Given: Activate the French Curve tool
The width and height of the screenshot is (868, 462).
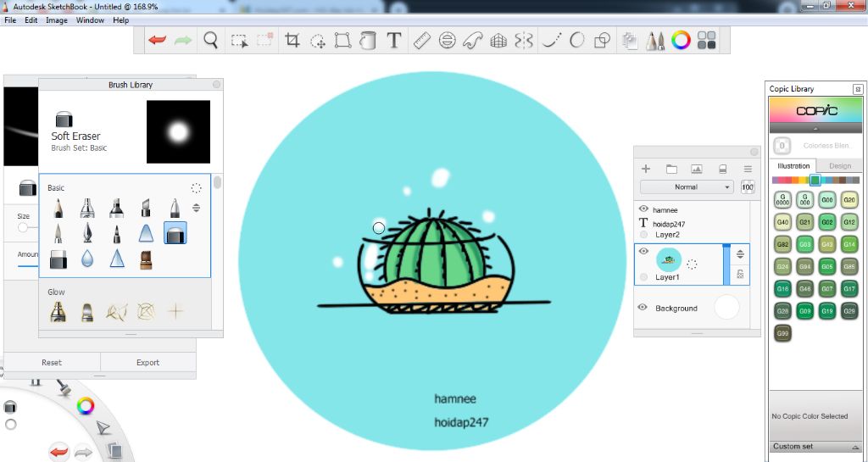Looking at the screenshot, I should 472,40.
